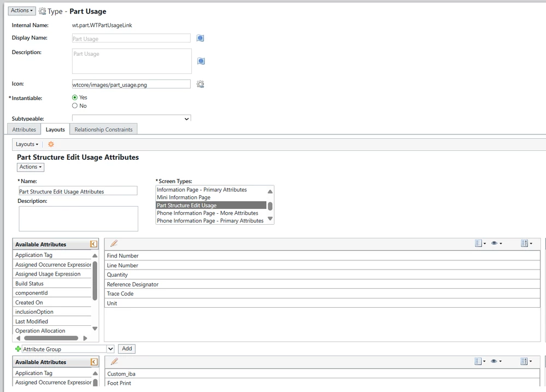Open the layout Actions menu under Part Structure title

(30, 167)
